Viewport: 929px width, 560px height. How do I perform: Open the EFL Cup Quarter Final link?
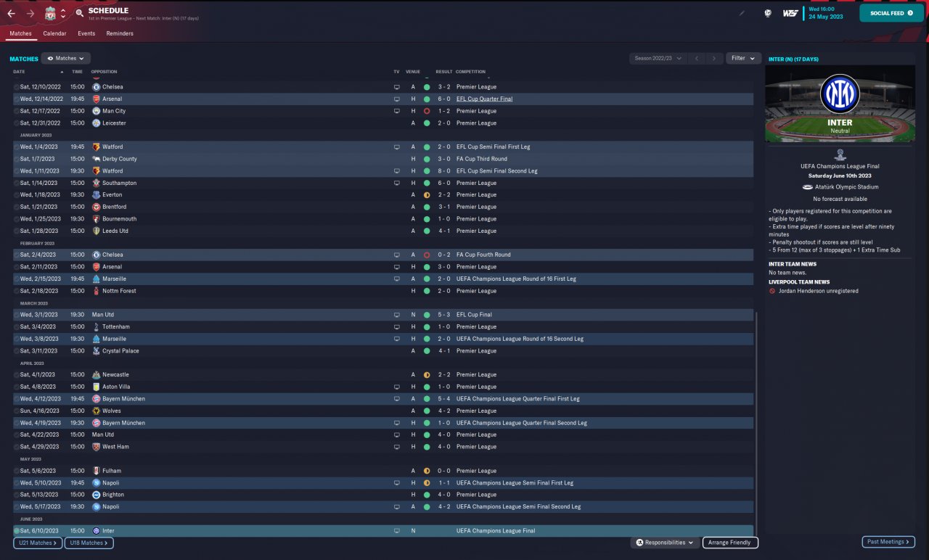(484, 99)
